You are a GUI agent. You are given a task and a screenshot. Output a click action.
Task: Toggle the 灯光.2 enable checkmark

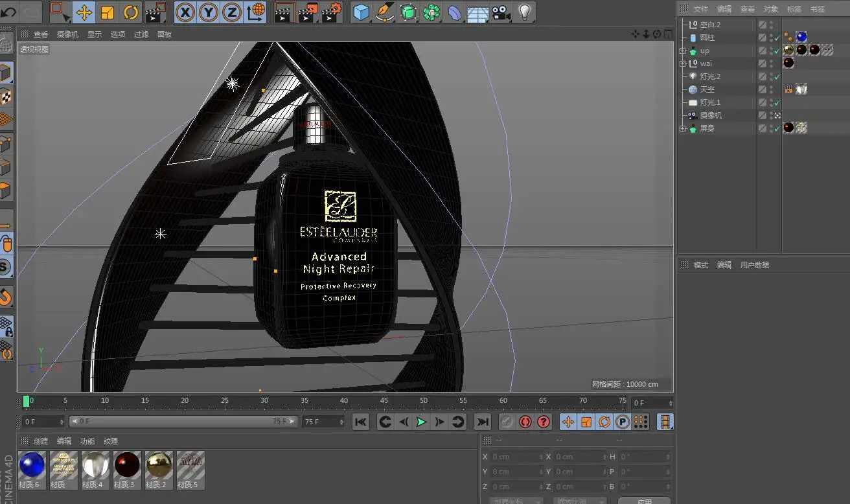tap(777, 76)
